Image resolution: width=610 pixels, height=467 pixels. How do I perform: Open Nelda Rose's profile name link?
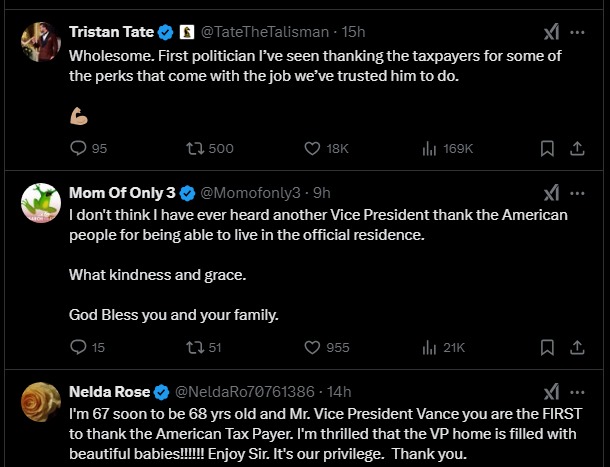pyautogui.click(x=110, y=391)
